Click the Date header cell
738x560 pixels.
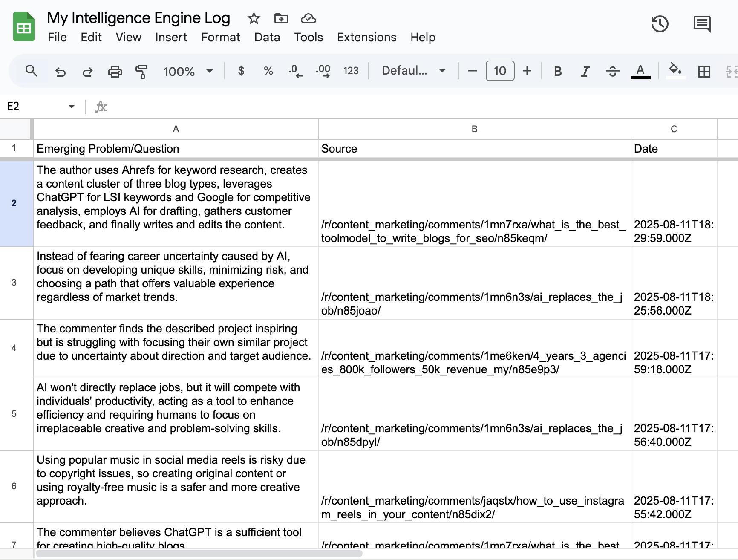click(x=674, y=148)
